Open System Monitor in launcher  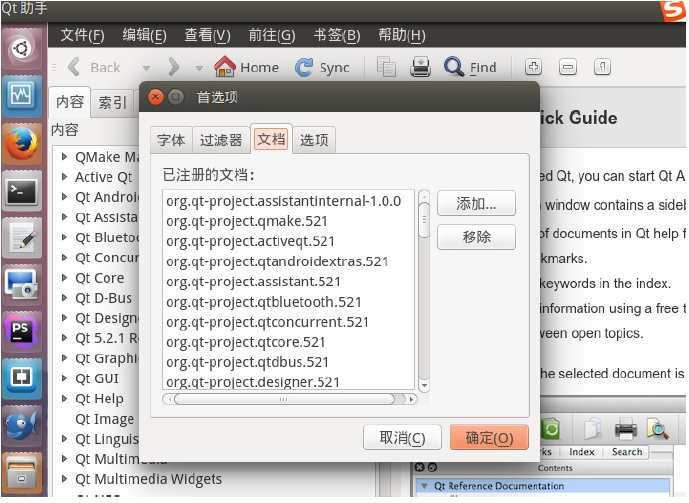22,95
